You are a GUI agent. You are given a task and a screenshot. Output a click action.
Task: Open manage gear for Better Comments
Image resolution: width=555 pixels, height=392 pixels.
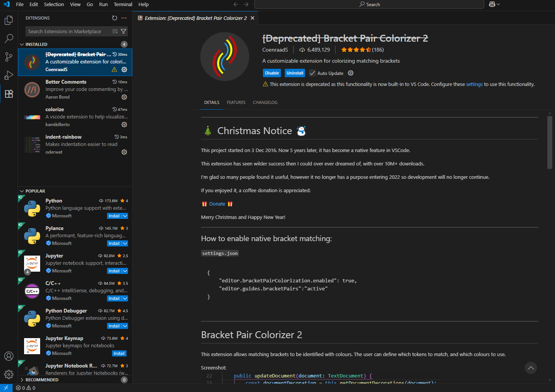coord(124,97)
